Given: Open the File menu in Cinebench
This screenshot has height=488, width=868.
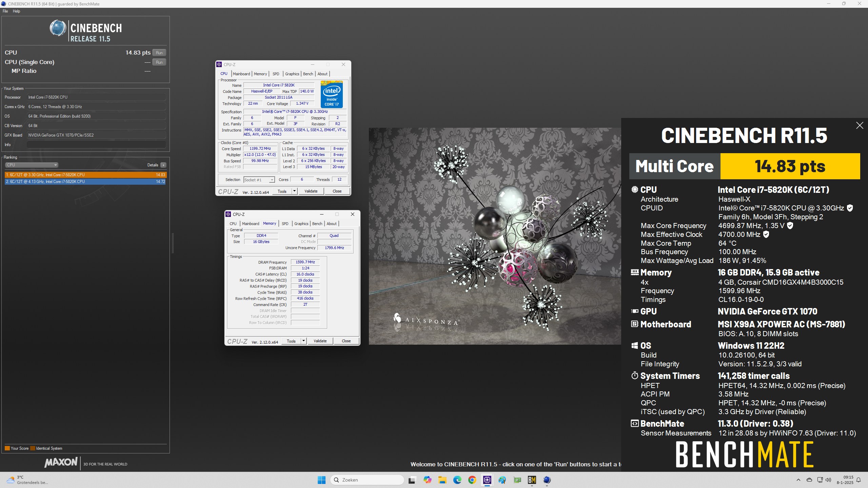Looking at the screenshot, I should 5,11.
